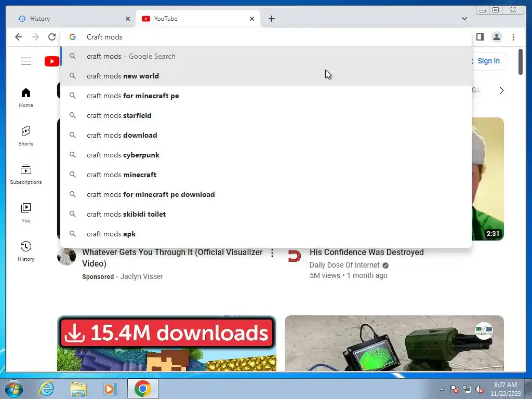Choose suggestion 'craft mods apk'
The height and width of the screenshot is (399, 532).
[x=266, y=233]
